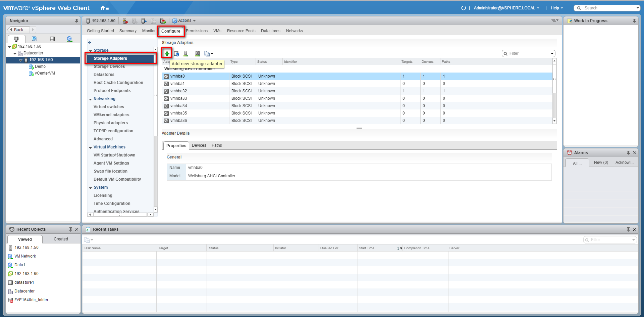Click the green plus Add new storage adapter icon

pyautogui.click(x=167, y=53)
